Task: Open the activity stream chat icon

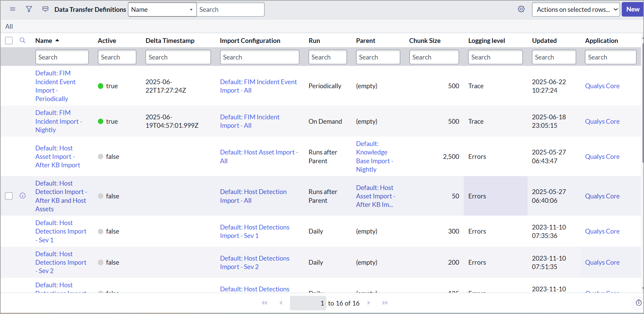Action: (x=45, y=9)
